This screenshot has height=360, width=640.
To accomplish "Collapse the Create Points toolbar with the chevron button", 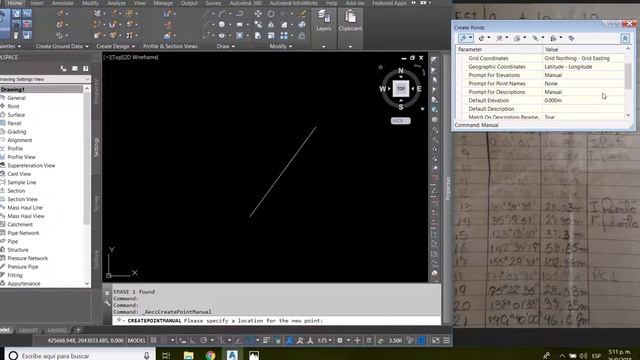I will coord(625,38).
